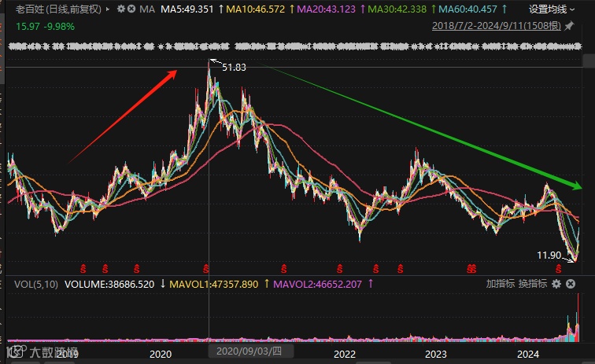Click the 2020/09/03/四 crosshair date label

(x=249, y=351)
